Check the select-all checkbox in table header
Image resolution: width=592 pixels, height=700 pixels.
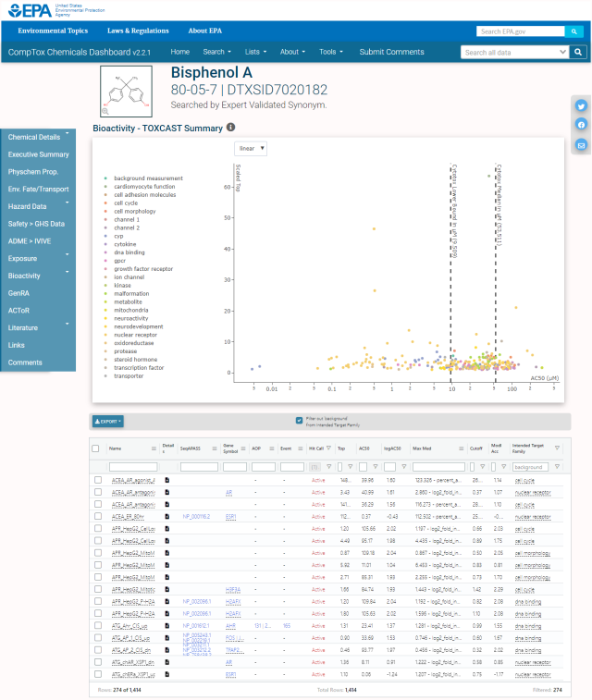point(97,448)
